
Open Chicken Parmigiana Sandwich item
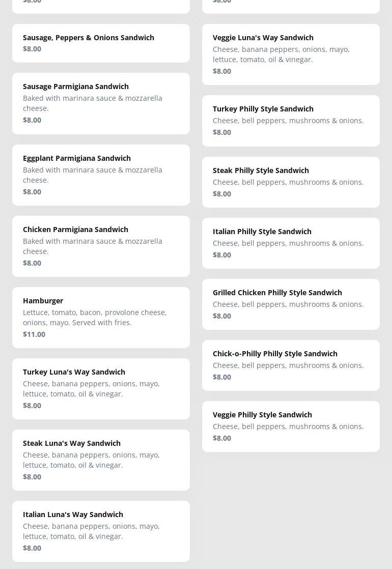(x=101, y=246)
